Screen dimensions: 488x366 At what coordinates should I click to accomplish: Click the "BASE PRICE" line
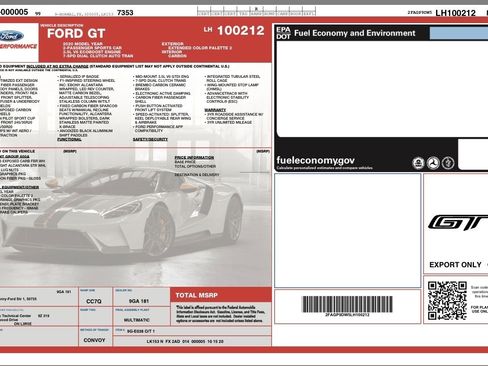point(185,162)
